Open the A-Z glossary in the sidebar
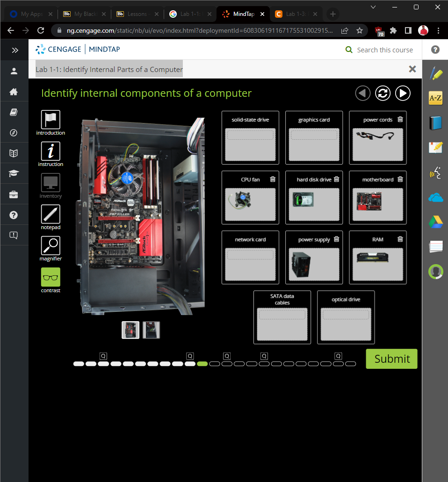This screenshot has width=448, height=482. 435,98
